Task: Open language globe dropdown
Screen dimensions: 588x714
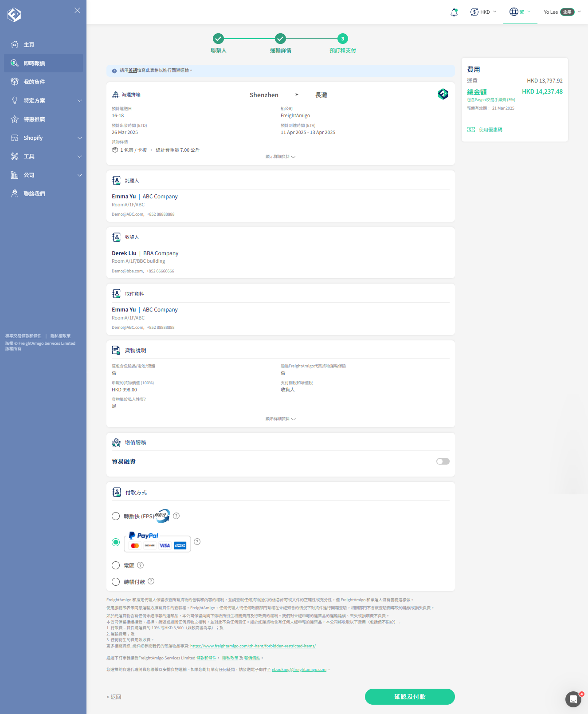Action: (x=520, y=12)
